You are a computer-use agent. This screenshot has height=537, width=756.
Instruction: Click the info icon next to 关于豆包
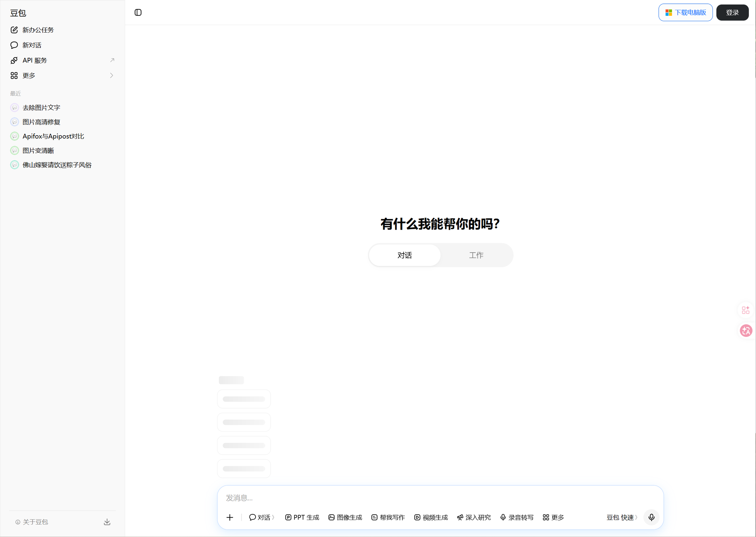[18, 522]
